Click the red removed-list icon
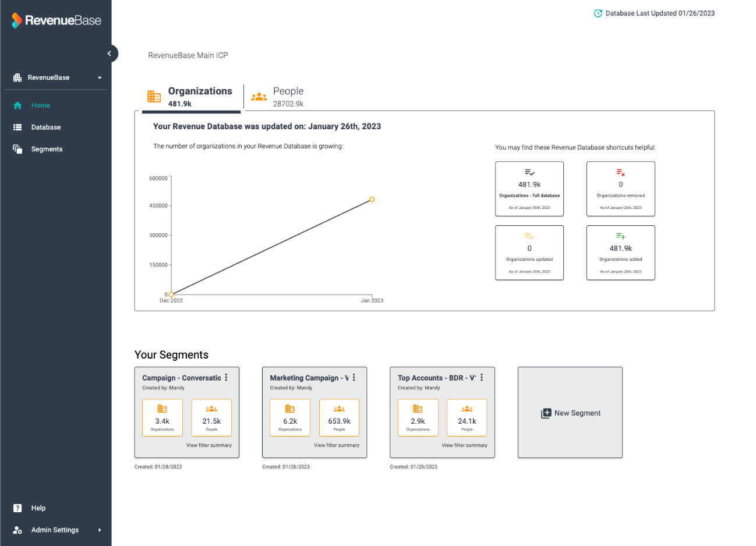This screenshot has height=546, width=756. click(621, 173)
